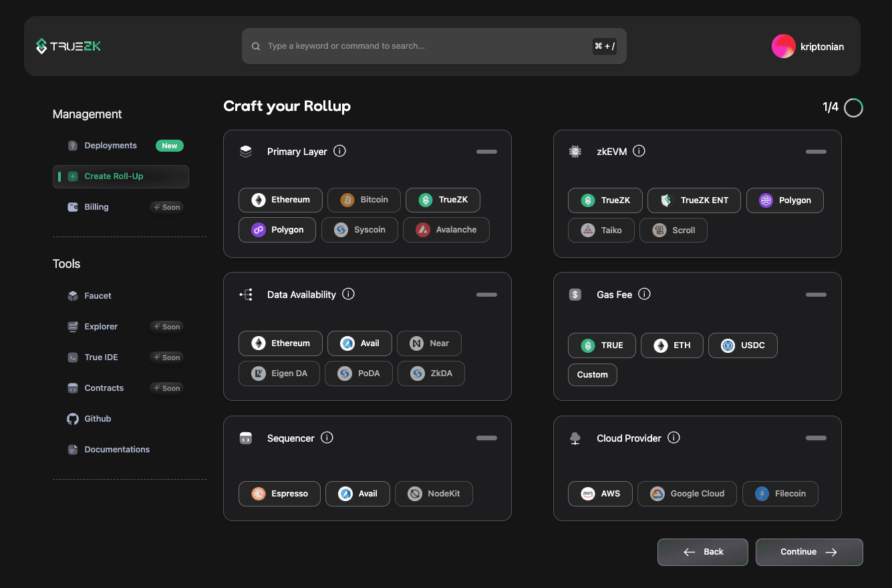The image size is (892, 588).
Task: Select TRUE as gas fee token
Action: [602, 345]
